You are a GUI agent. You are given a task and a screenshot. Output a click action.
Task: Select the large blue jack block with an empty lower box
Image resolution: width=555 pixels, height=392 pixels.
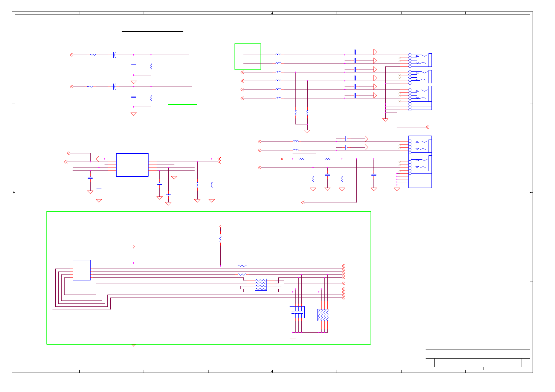(420, 162)
